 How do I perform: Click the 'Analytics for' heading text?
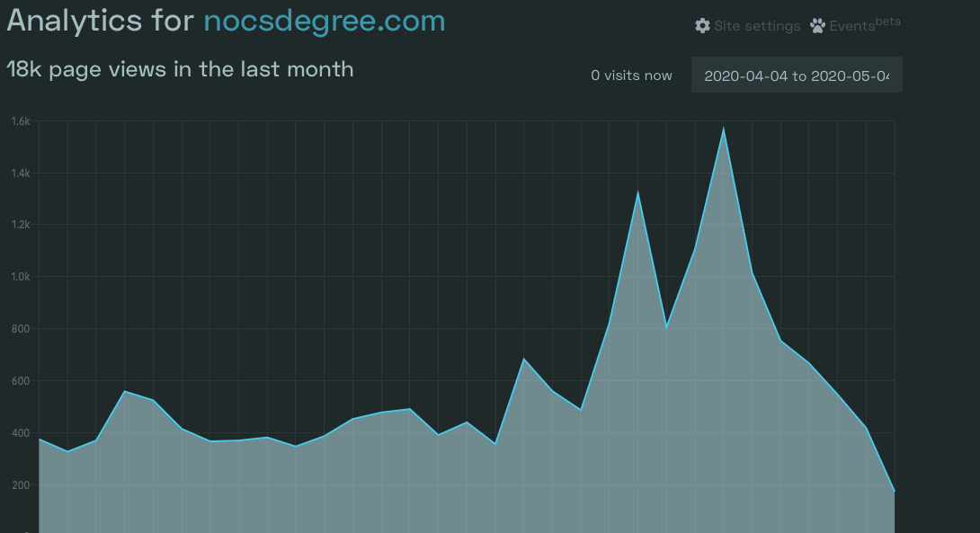pyautogui.click(x=100, y=21)
